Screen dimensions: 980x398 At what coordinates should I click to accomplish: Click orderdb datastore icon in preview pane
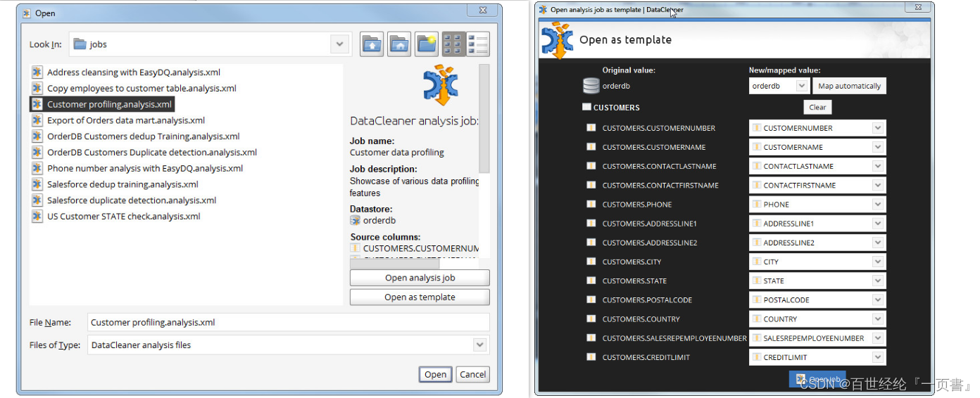tap(356, 220)
